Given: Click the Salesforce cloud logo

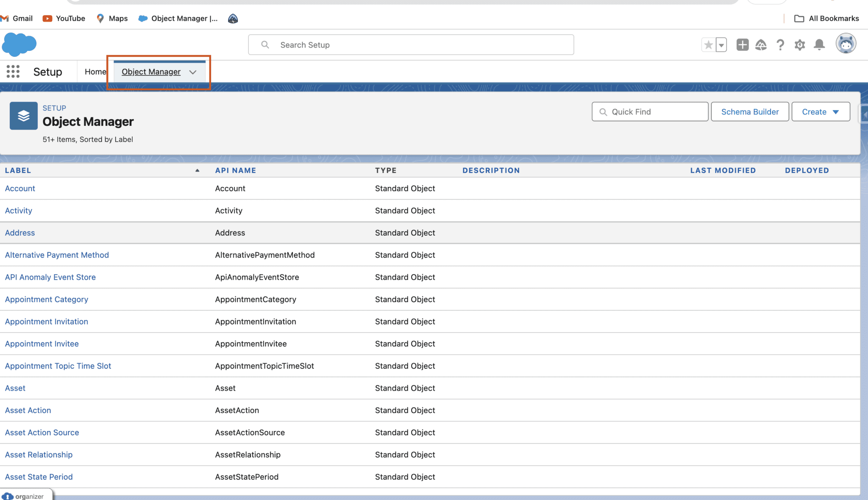Looking at the screenshot, I should click(19, 44).
